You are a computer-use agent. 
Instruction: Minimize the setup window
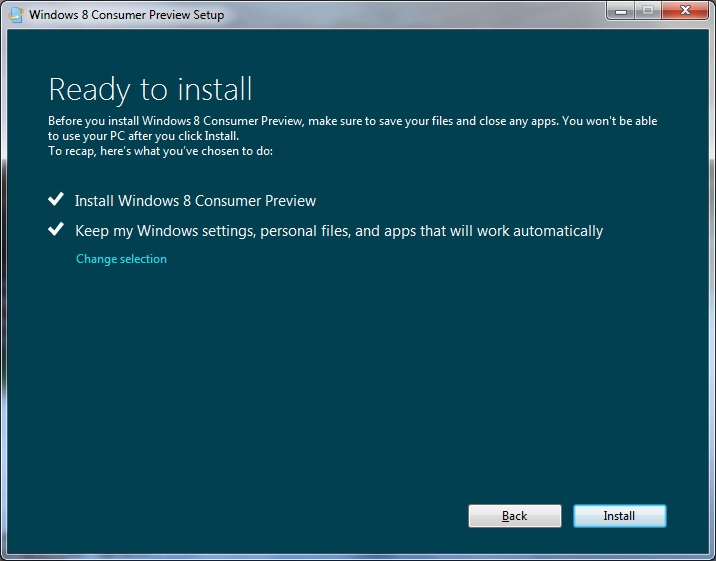[x=621, y=10]
